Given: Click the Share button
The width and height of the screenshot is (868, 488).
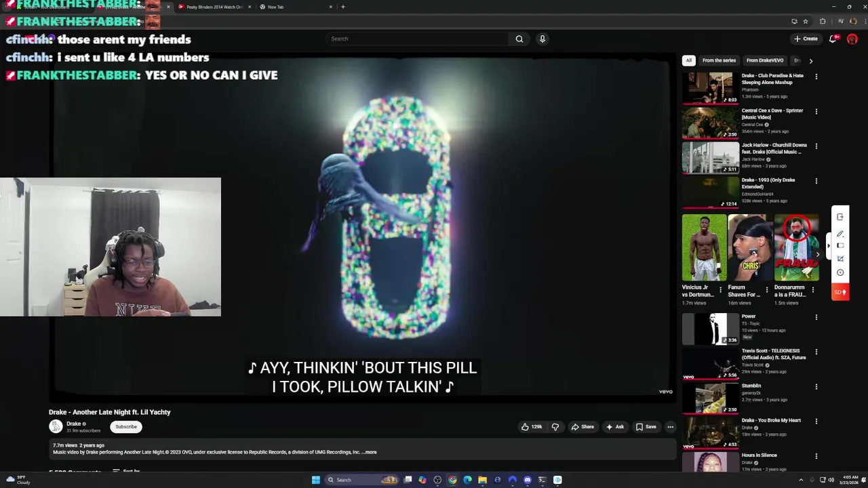Looking at the screenshot, I should [x=583, y=427].
